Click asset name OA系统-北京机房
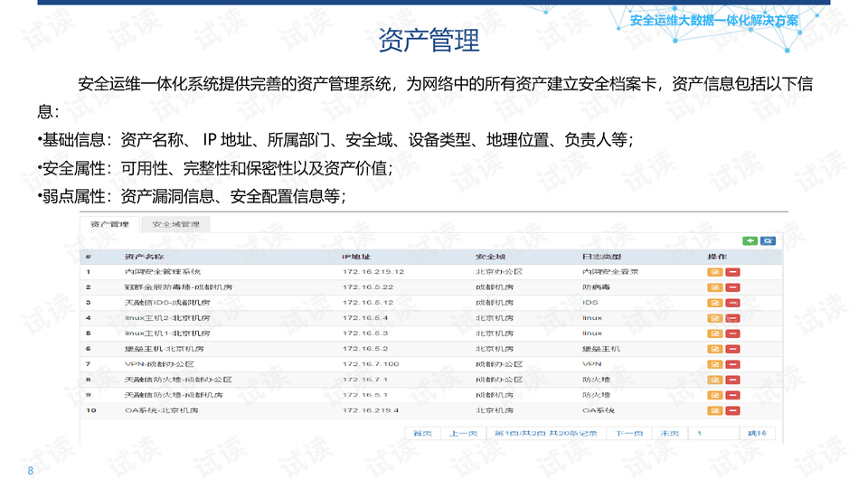 pos(161,410)
